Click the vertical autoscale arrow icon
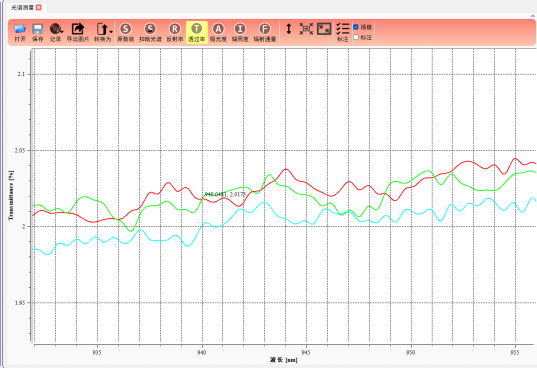Viewport: 537px width, 368px height. coord(289,29)
